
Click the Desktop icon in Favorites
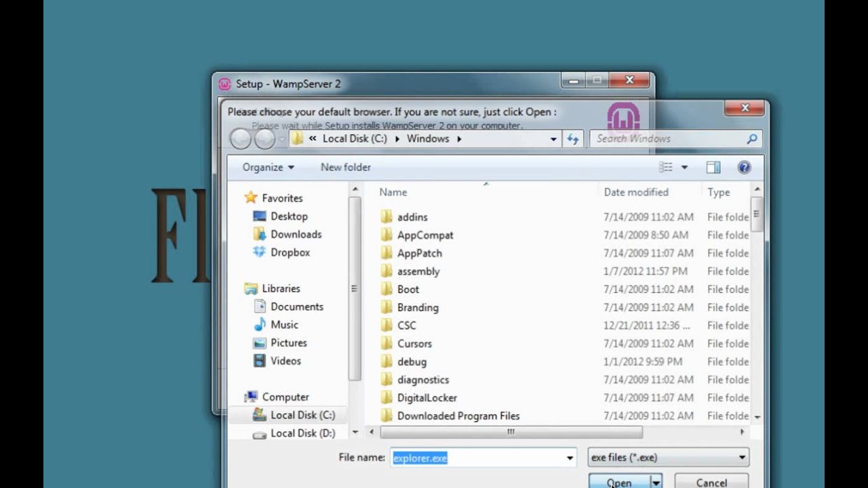259,216
